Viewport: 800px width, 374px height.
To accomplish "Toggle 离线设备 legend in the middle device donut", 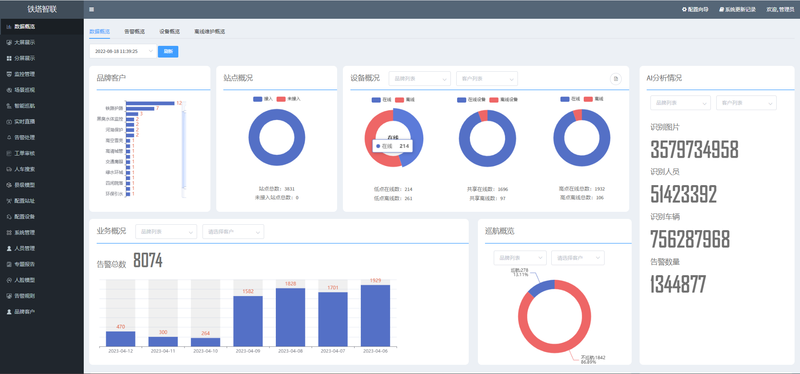I will tap(504, 99).
